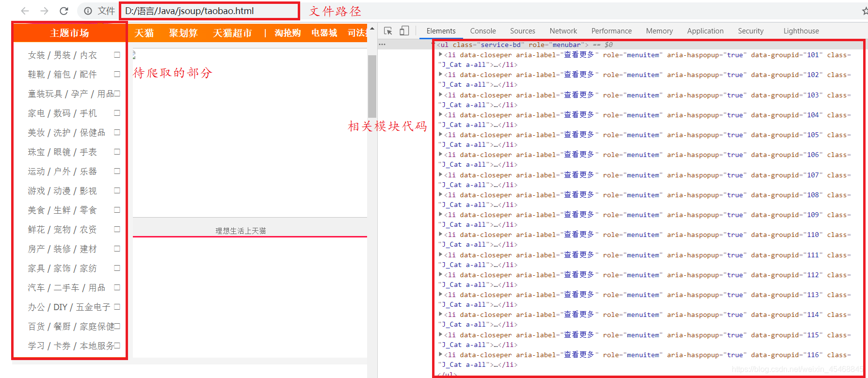Image resolution: width=868 pixels, height=378 pixels.
Task: Open the 童装玩具 / 孕产 / 用品 category
Action: [71, 94]
